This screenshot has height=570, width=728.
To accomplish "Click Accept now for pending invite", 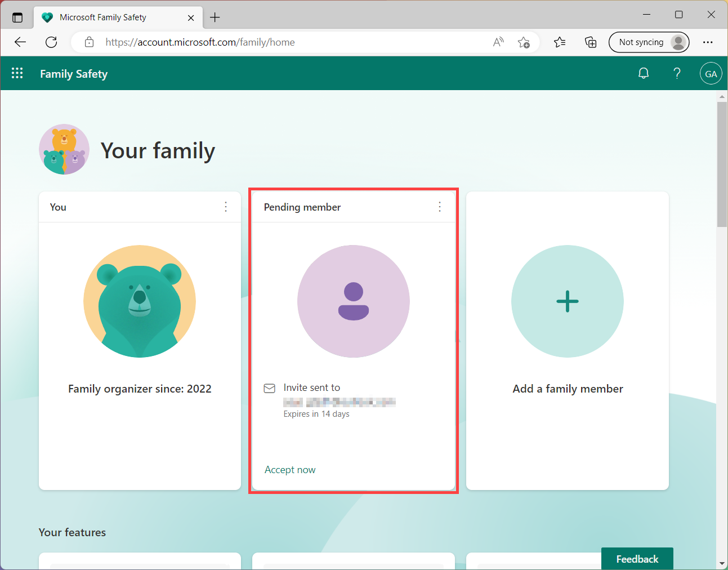I will [x=290, y=470].
